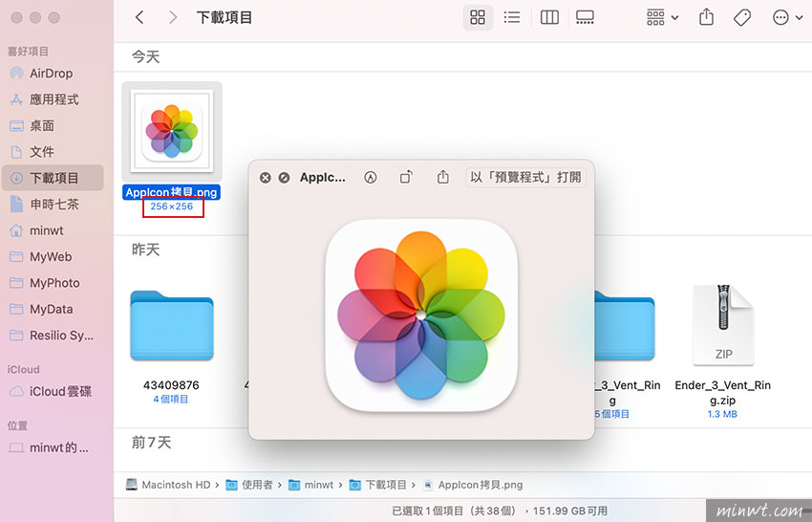Open iCloud 雲碟 in the sidebar
This screenshot has width=812, height=522.
pyautogui.click(x=53, y=391)
